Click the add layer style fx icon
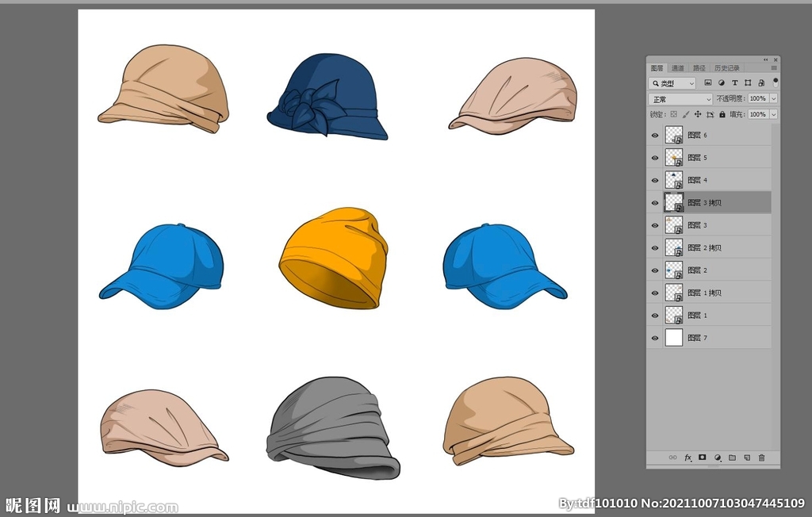Screen dimensions: 812x517 pyautogui.click(x=688, y=458)
